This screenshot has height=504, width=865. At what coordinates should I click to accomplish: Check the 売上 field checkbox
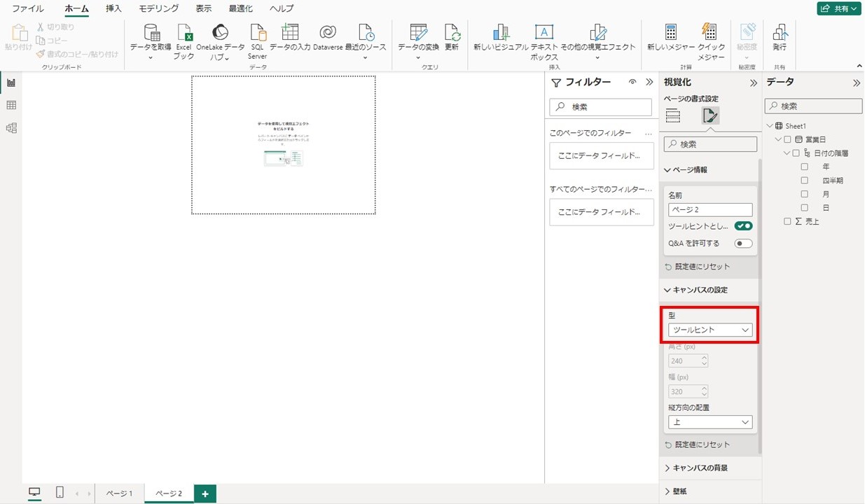[x=788, y=221]
